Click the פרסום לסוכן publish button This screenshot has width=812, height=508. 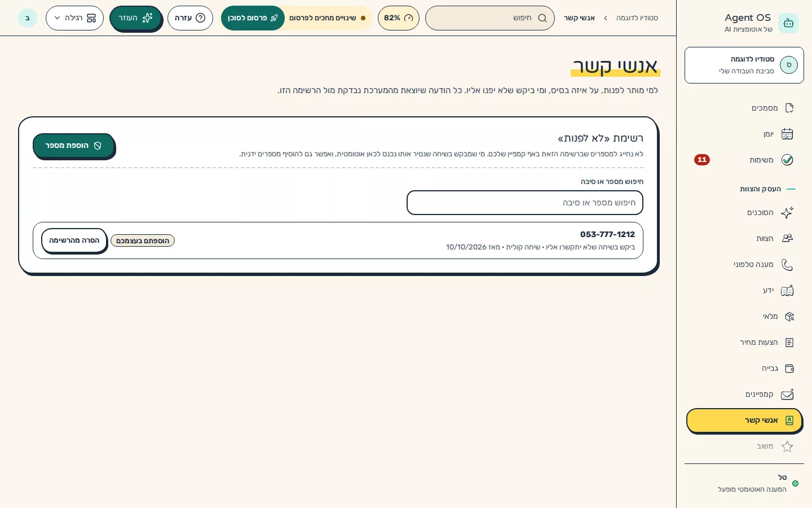(253, 18)
